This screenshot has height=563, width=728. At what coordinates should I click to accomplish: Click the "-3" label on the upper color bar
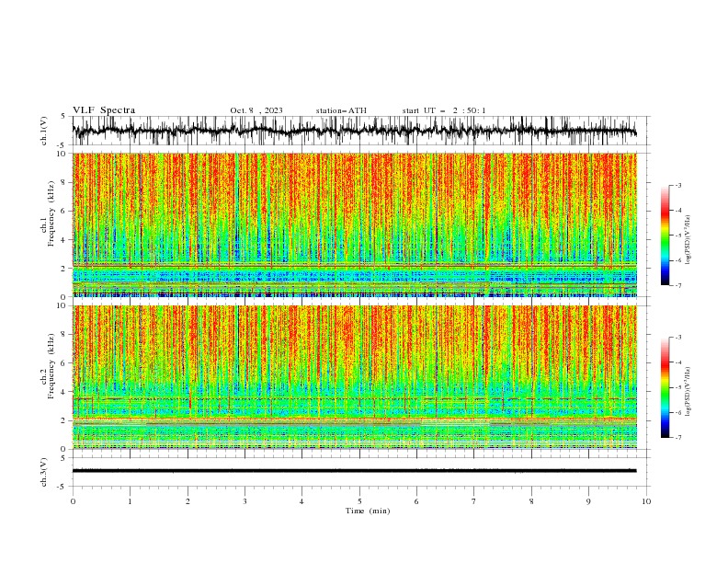(x=677, y=185)
